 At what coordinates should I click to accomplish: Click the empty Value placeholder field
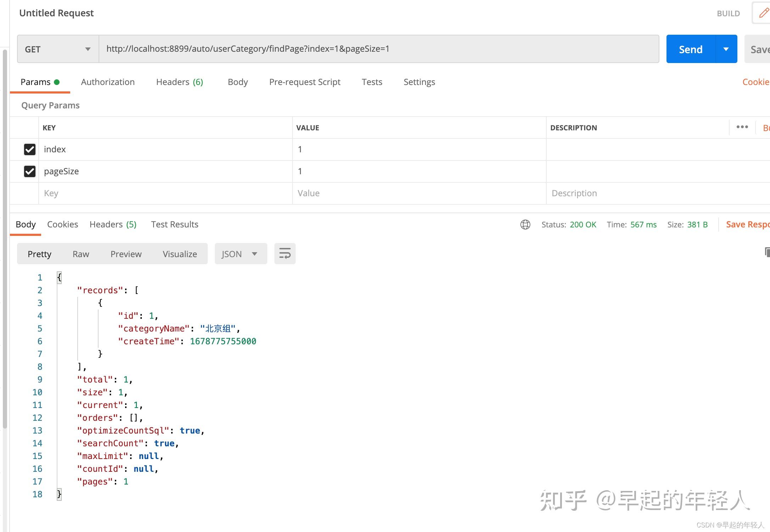tap(419, 193)
